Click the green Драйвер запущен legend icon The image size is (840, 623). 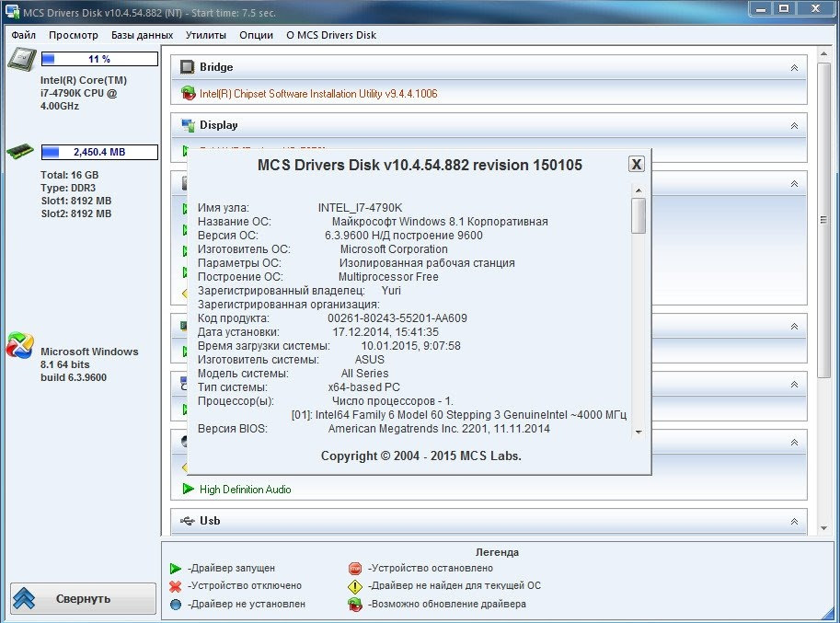176,569
